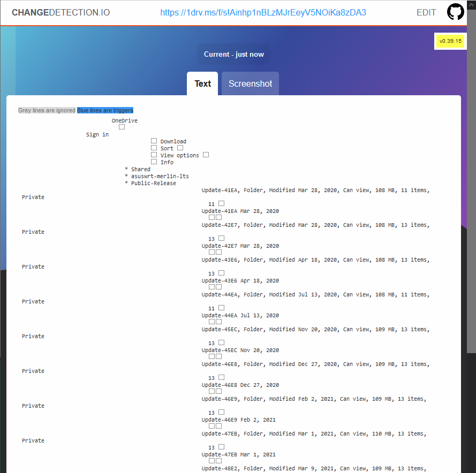The width and height of the screenshot is (476, 473).
Task: Click 'Update-46E9, Folder, Modified Feb 2, 2021' line
Action: pos(314,399)
